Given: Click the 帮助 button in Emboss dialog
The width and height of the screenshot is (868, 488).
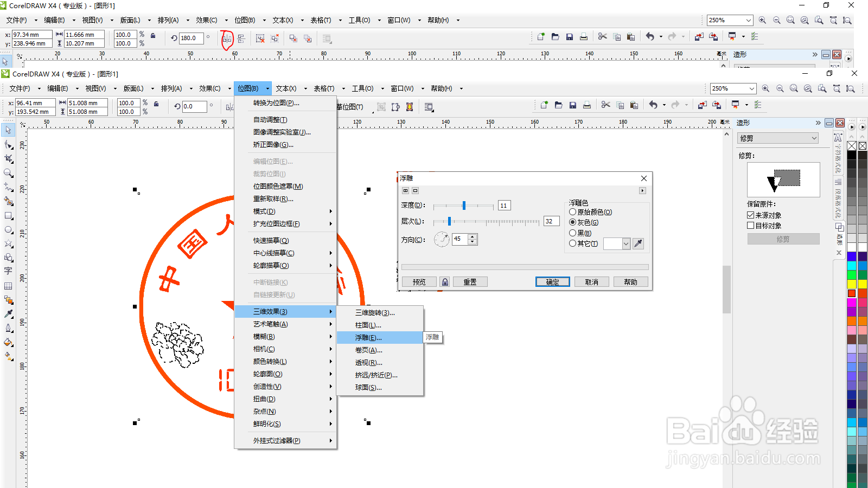Looking at the screenshot, I should coord(630,282).
